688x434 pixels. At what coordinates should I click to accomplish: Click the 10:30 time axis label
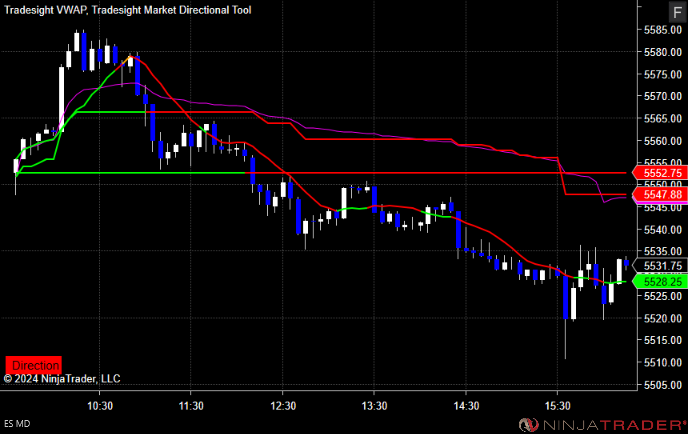coord(100,406)
